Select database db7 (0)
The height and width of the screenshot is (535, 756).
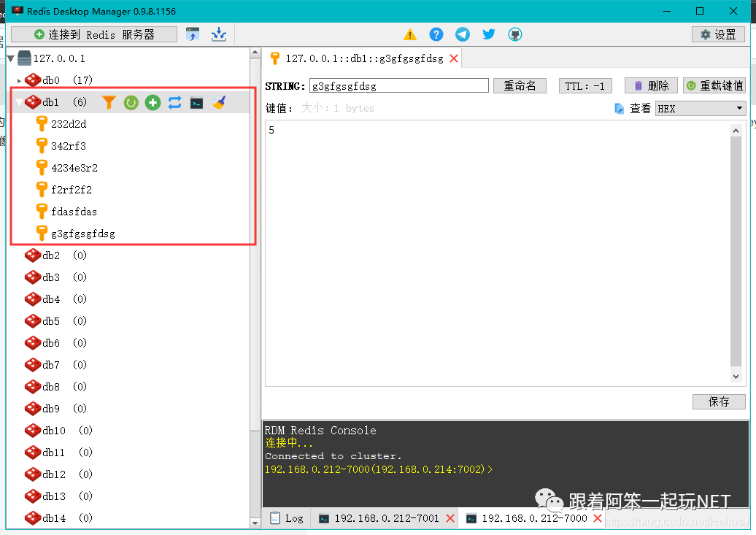pos(65,365)
